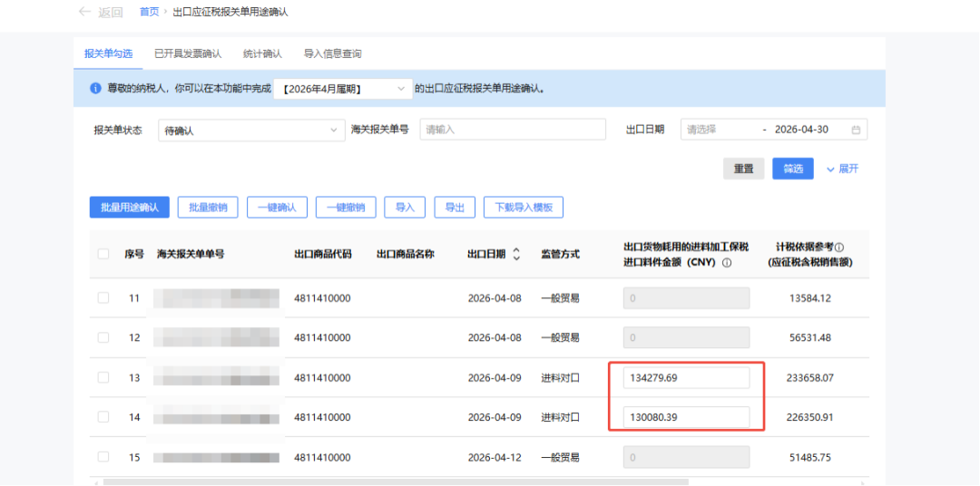Click the date 2026-04-12 in row 15

pyautogui.click(x=495, y=457)
